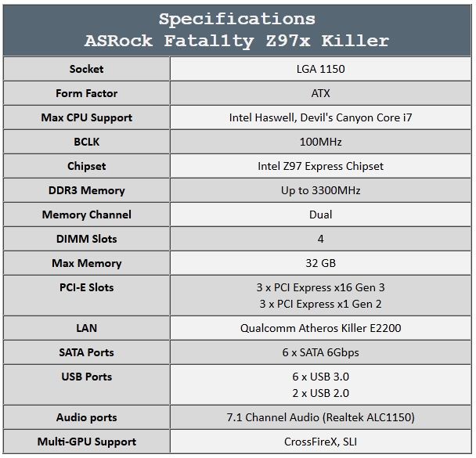476x458 pixels.
Task: Select the Qualcomm Atheros Killer E2200 text
Action: tap(320, 328)
